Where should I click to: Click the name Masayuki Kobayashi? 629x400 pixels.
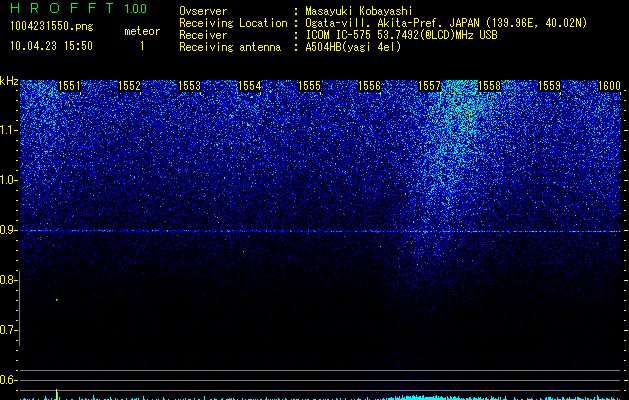[x=359, y=11]
